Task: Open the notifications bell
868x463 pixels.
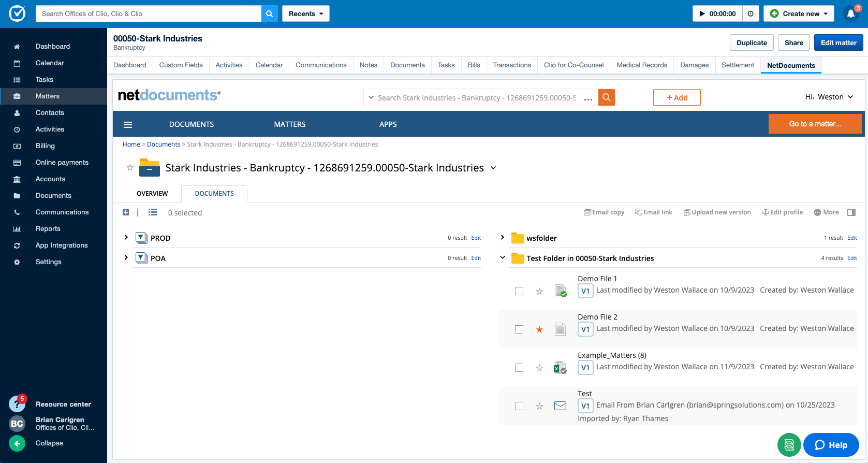Action: click(x=851, y=13)
